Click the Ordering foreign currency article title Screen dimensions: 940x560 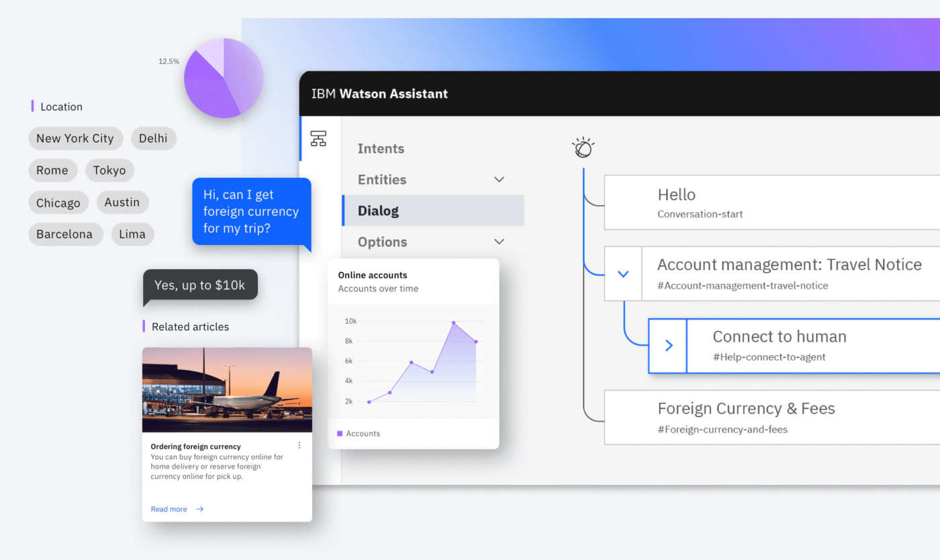(x=195, y=447)
